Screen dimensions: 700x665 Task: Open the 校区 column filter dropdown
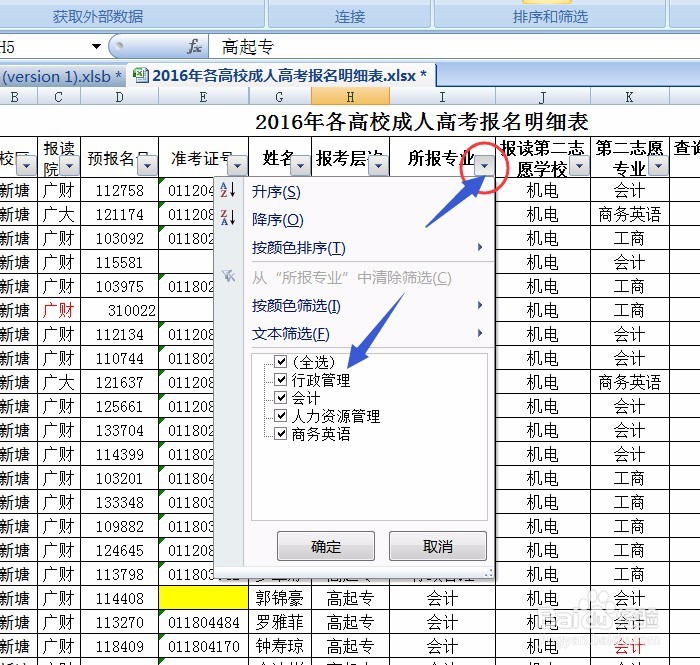point(26,166)
